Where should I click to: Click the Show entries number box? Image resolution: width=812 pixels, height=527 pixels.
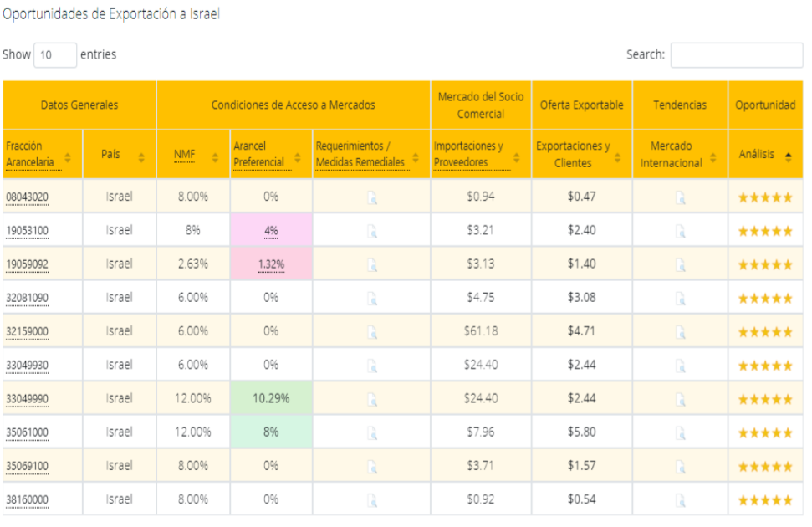coord(55,54)
